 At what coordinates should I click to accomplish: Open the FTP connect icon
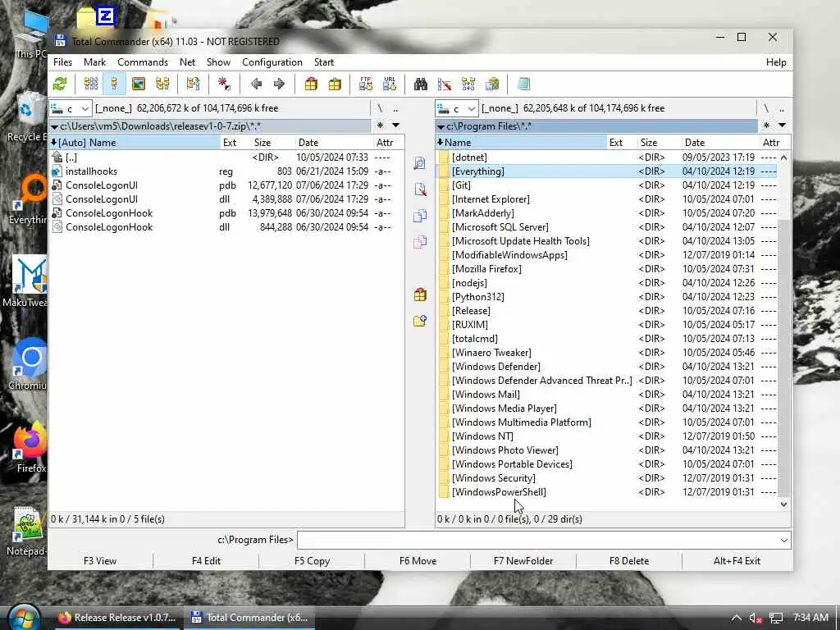(366, 84)
